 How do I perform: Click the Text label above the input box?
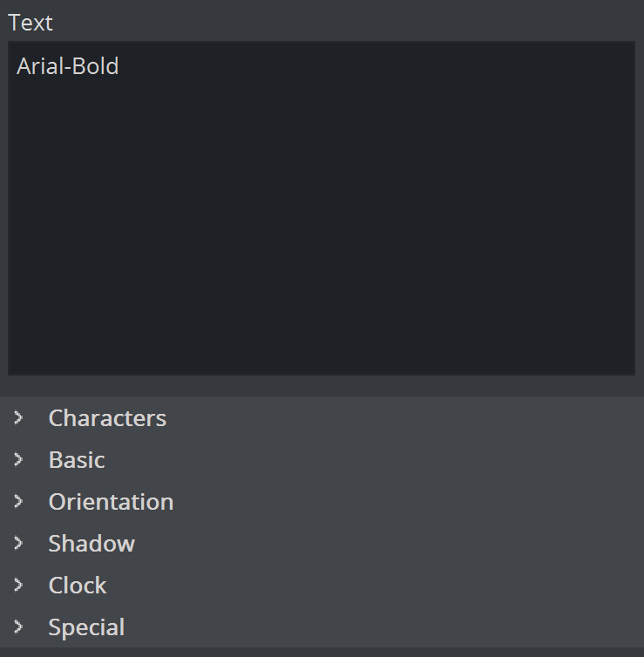(x=31, y=23)
